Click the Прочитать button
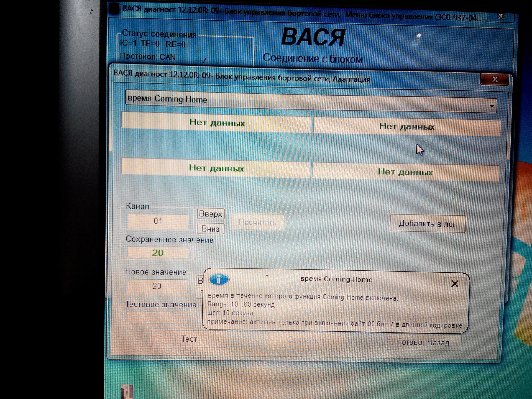The height and width of the screenshot is (399, 532). point(257,222)
